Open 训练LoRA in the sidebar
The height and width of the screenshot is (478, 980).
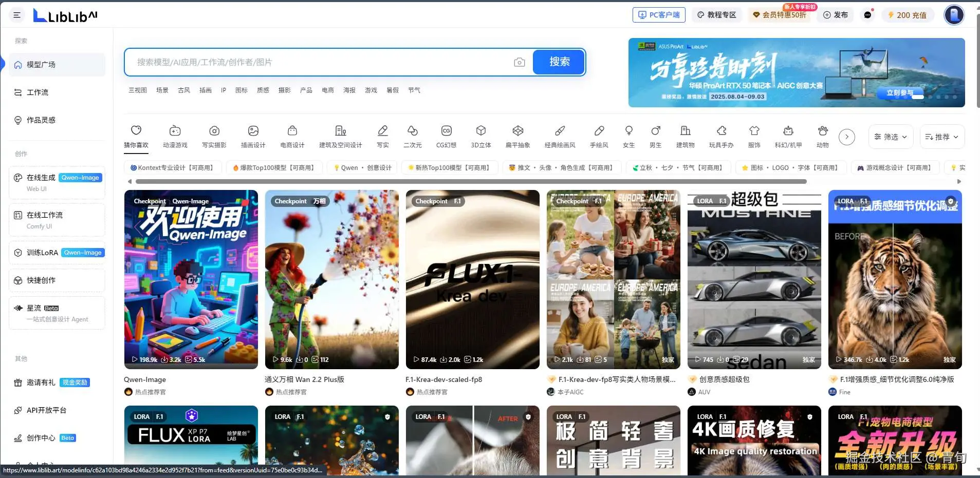coord(57,253)
